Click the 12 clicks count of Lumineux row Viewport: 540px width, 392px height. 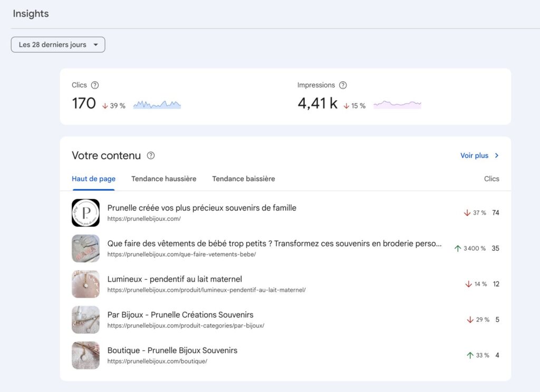point(496,284)
